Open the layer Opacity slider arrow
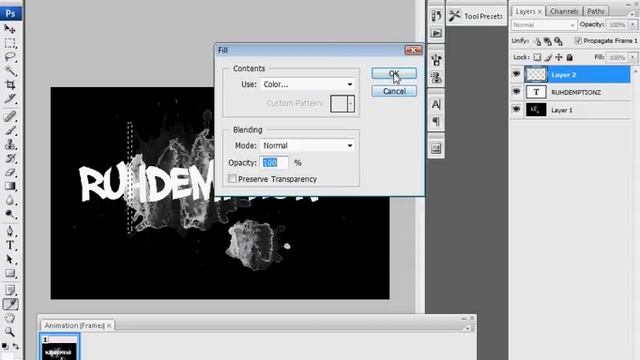Screen dimensions: 640x360 click(x=633, y=24)
